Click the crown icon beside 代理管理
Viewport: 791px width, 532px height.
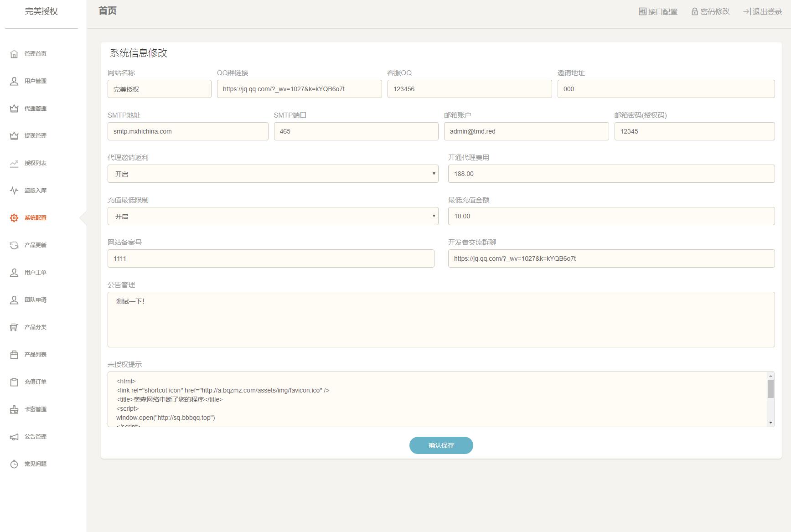pyautogui.click(x=14, y=108)
